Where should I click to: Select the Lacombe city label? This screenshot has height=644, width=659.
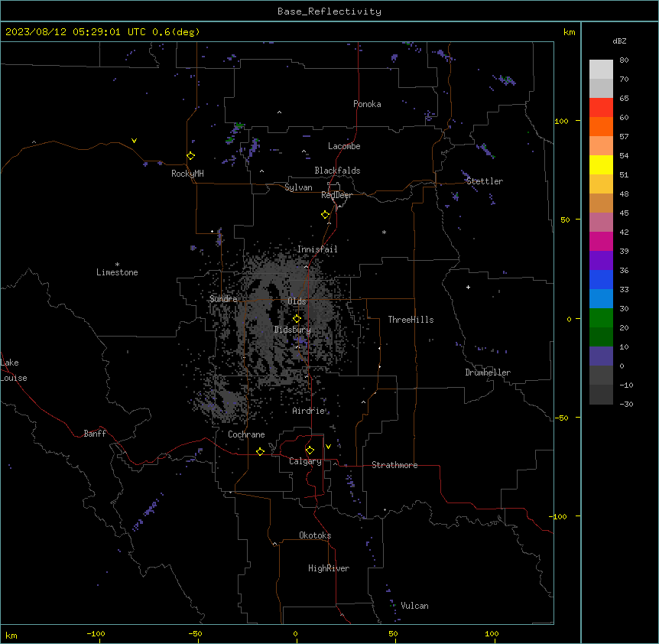tap(344, 146)
